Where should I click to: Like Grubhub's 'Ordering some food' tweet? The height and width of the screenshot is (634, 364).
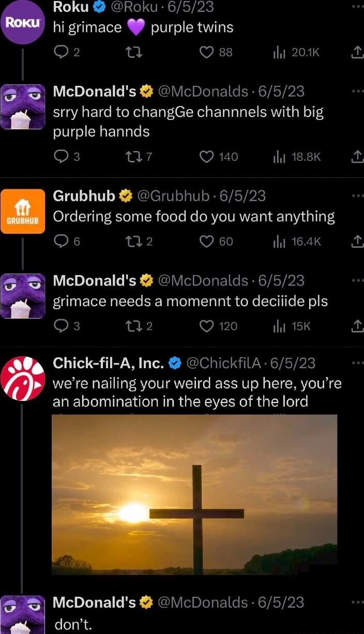click(206, 241)
